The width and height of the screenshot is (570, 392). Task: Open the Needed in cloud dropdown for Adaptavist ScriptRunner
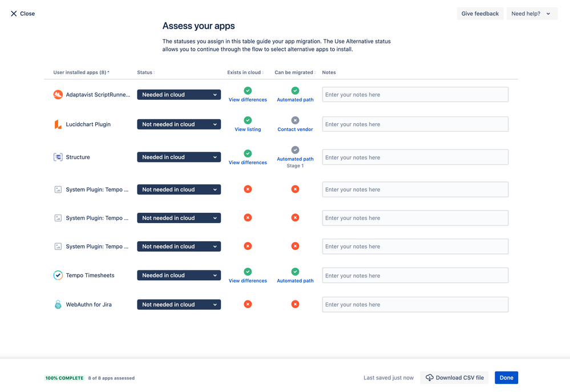pyautogui.click(x=179, y=94)
